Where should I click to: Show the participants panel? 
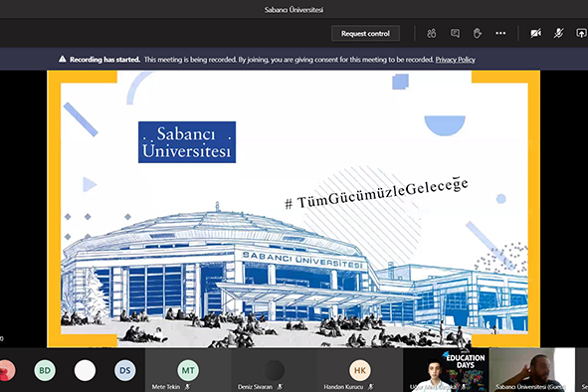point(431,34)
